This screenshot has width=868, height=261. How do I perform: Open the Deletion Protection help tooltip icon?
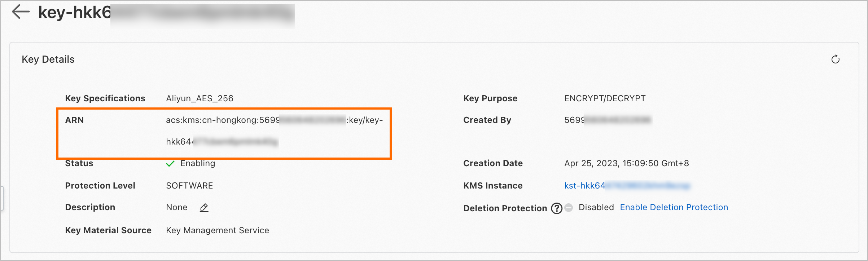(x=557, y=208)
